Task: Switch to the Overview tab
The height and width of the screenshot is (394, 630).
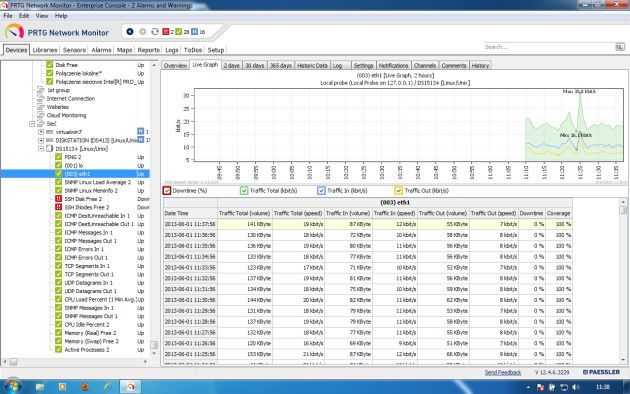Action: 175,65
